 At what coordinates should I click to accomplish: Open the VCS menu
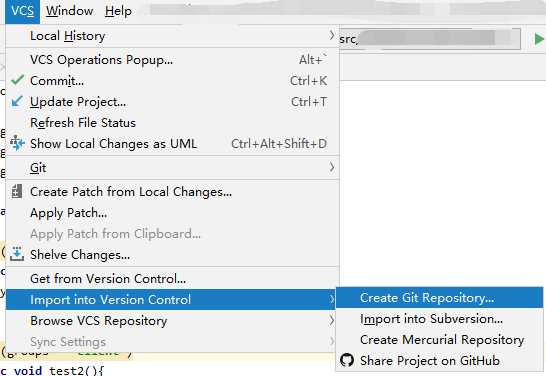(22, 11)
